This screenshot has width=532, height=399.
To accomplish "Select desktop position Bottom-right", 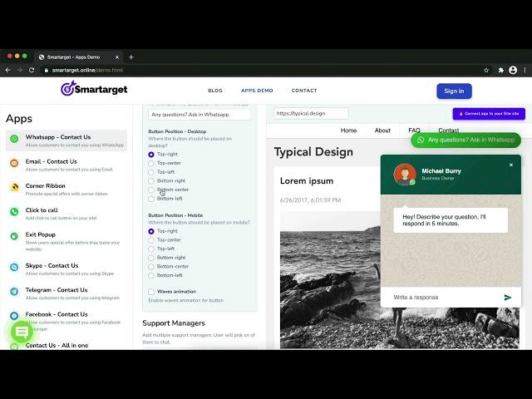I will coord(151,181).
